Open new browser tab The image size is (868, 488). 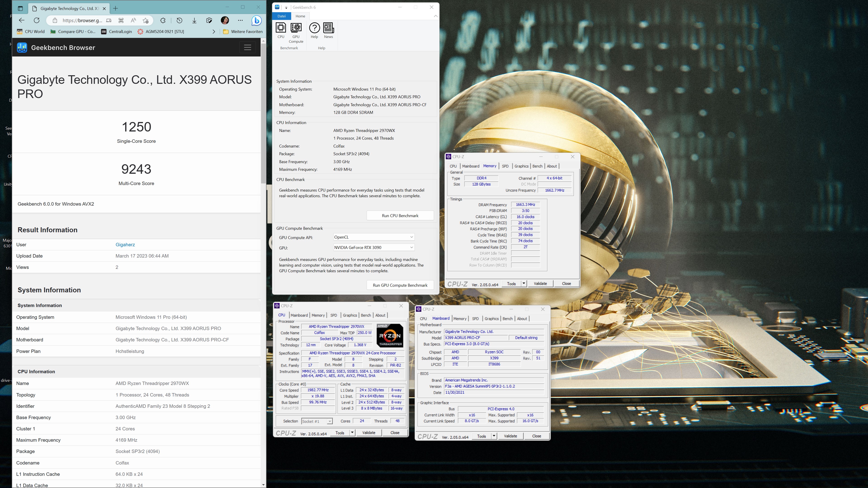[116, 8]
